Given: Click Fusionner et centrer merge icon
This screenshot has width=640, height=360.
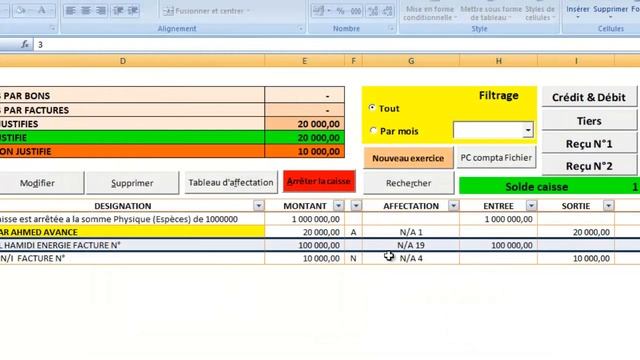Looking at the screenshot, I should [x=168, y=11].
